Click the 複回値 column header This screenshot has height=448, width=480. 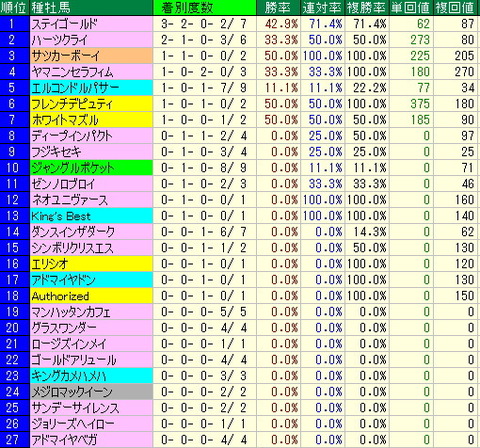click(455, 7)
